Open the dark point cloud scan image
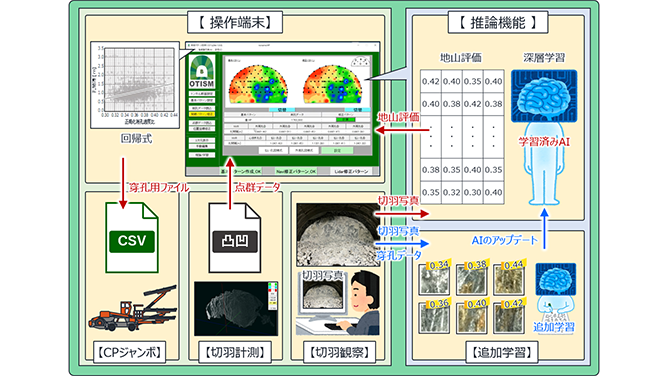This screenshot has width=668, height=376. [x=236, y=309]
